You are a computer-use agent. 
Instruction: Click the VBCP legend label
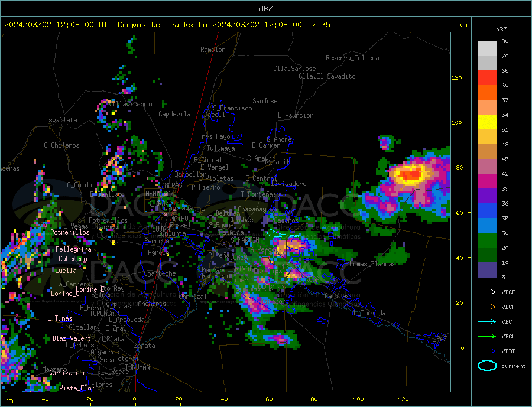click(x=508, y=292)
